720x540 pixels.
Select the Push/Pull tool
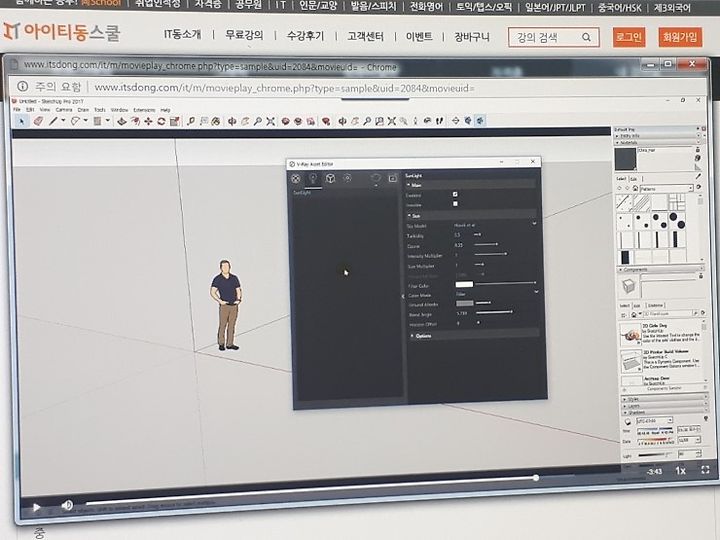[x=122, y=121]
